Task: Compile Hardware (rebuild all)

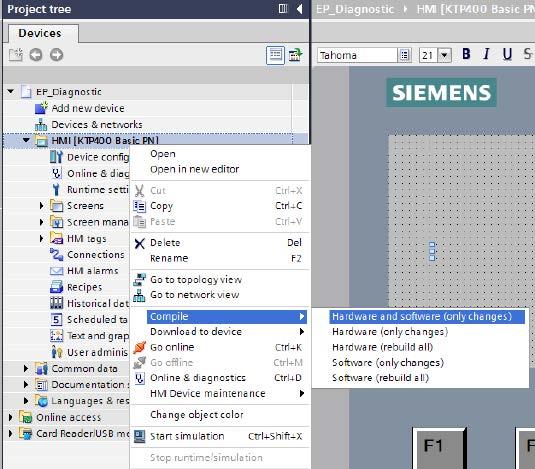Action: (420, 347)
